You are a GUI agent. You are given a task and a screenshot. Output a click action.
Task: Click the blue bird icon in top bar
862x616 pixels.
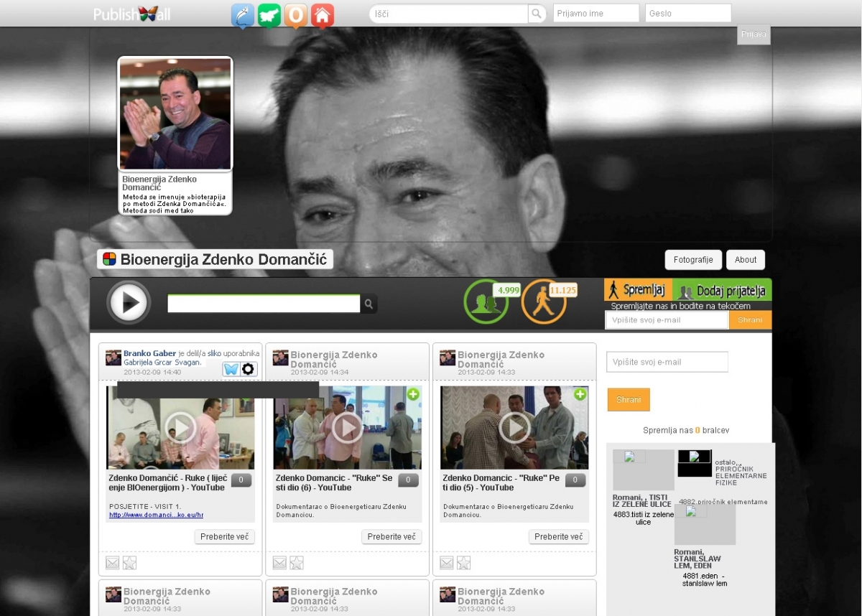pos(243,15)
